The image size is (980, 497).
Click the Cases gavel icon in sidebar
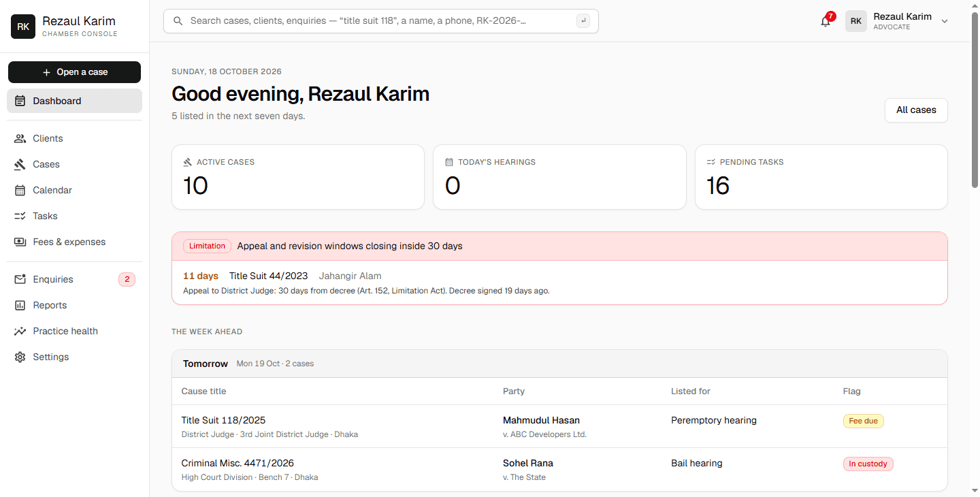[x=20, y=164]
